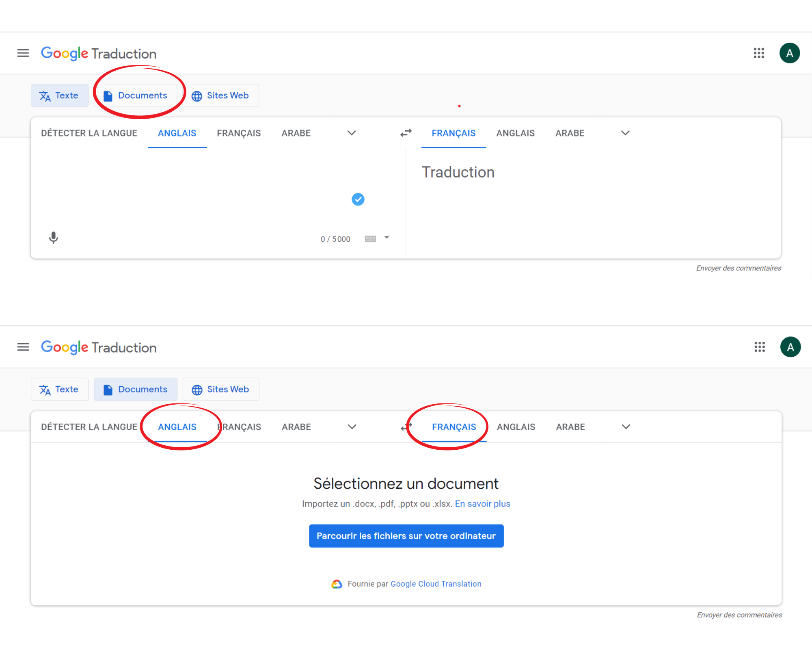Expand source languages chevron in bottom panel
Screen dimensions: 812x650
pos(352,427)
